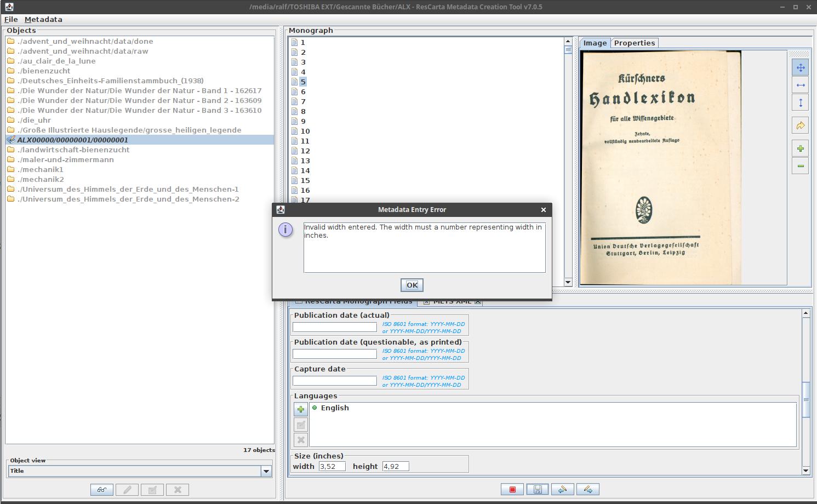Select Universum_des_Himmels_der_Erde_und_des_Menschen-2
This screenshot has height=504, width=817.
pyautogui.click(x=128, y=199)
